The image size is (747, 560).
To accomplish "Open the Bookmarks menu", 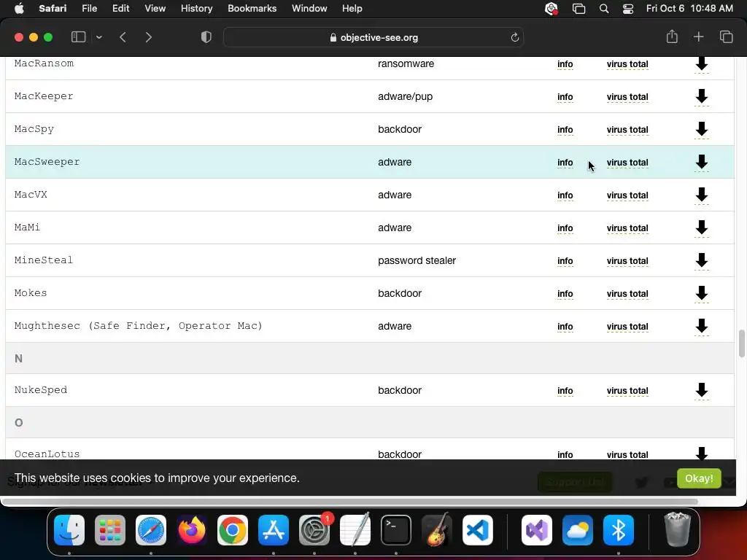I will (252, 9).
